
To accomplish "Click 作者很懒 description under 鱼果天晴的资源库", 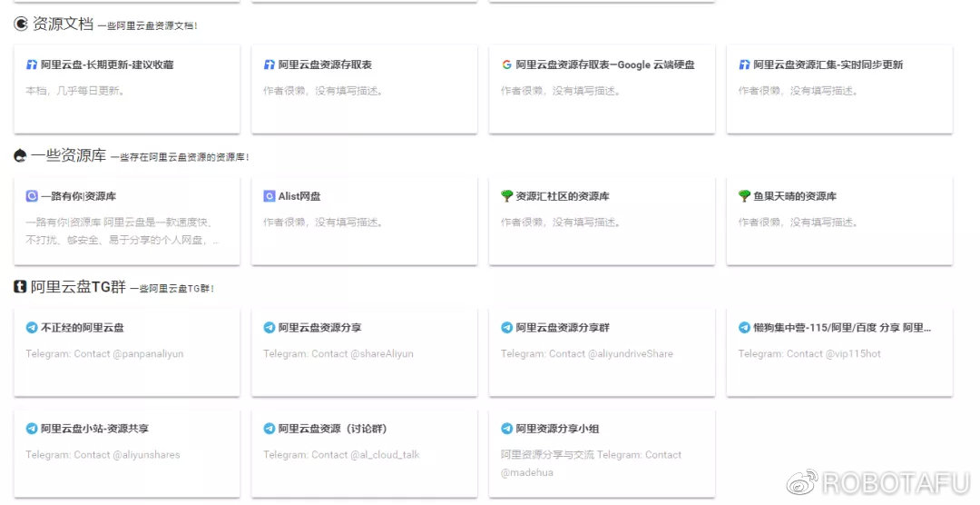I will [799, 223].
